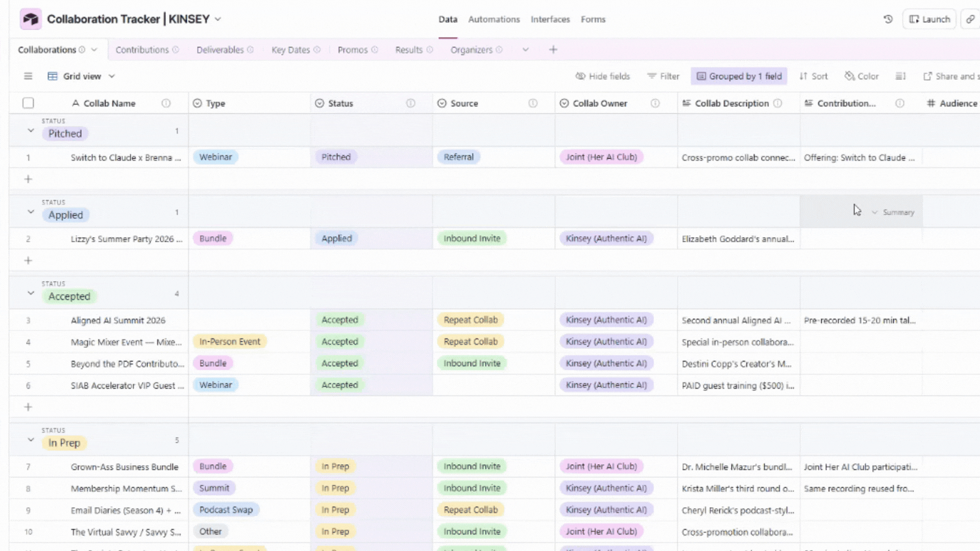Screen dimensions: 980x551
Task: Toggle the select all records checkbox
Action: tap(28, 103)
